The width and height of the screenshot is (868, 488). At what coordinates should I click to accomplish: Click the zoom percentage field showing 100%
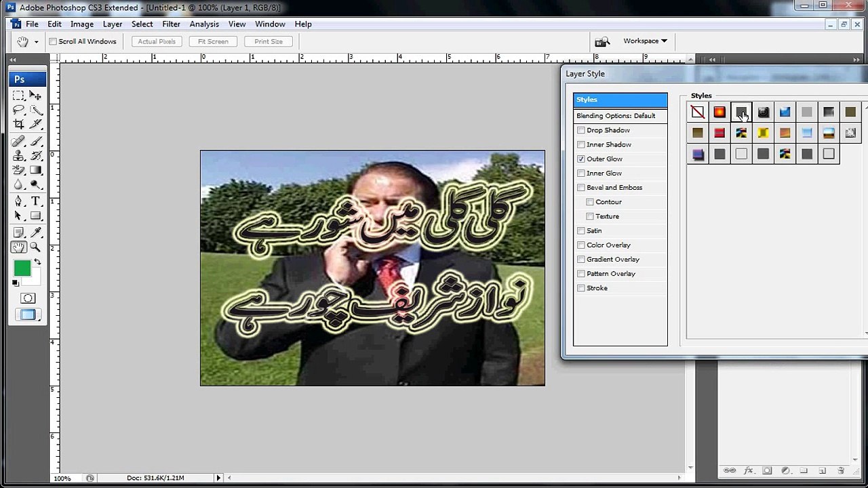62,478
